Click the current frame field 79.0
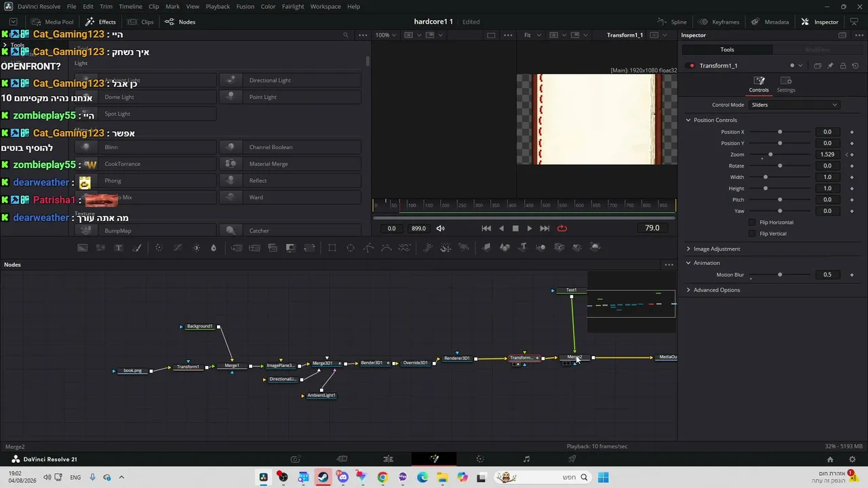The height and width of the screenshot is (488, 868). [652, 228]
